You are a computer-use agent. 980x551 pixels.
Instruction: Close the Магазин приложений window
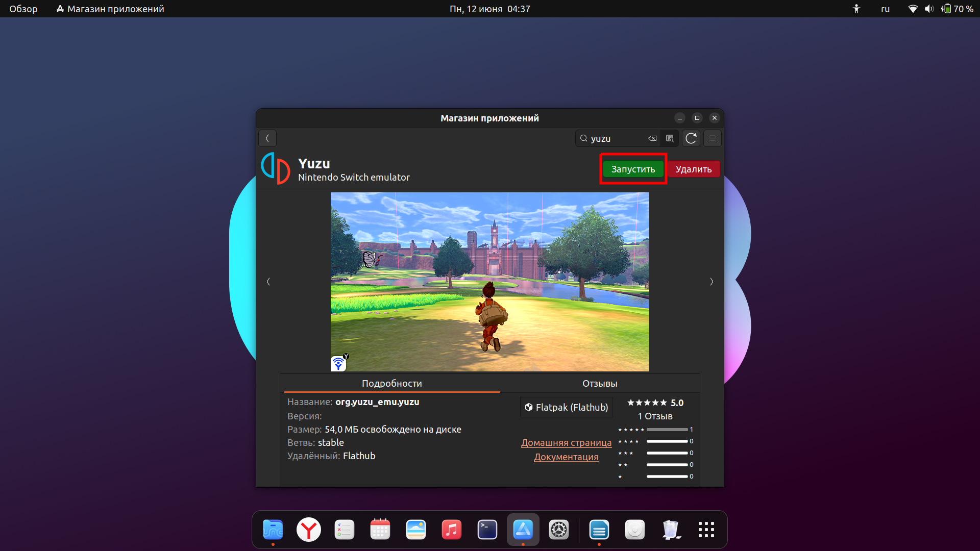click(x=715, y=118)
